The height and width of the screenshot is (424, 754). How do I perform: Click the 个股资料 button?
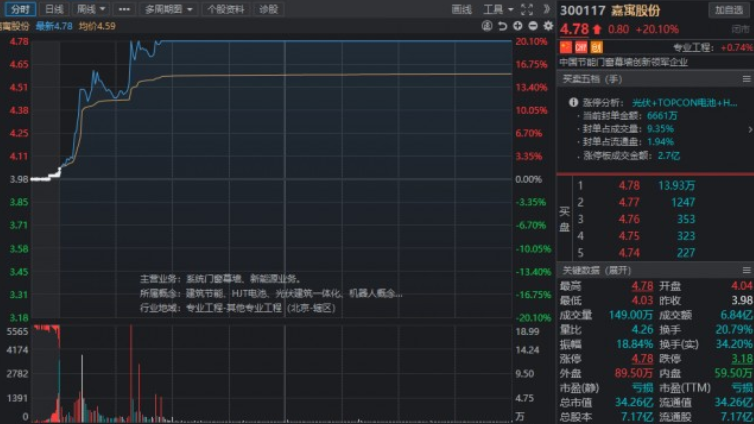pos(225,9)
